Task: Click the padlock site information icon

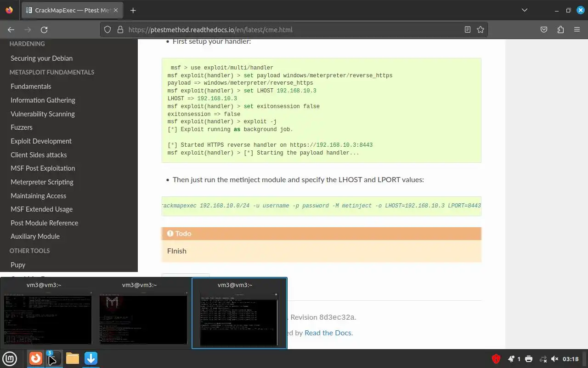Action: [x=120, y=29]
